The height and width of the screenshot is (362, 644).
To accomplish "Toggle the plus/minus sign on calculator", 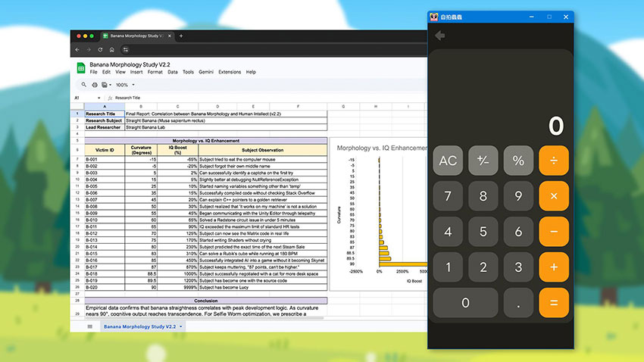I will 483,161.
